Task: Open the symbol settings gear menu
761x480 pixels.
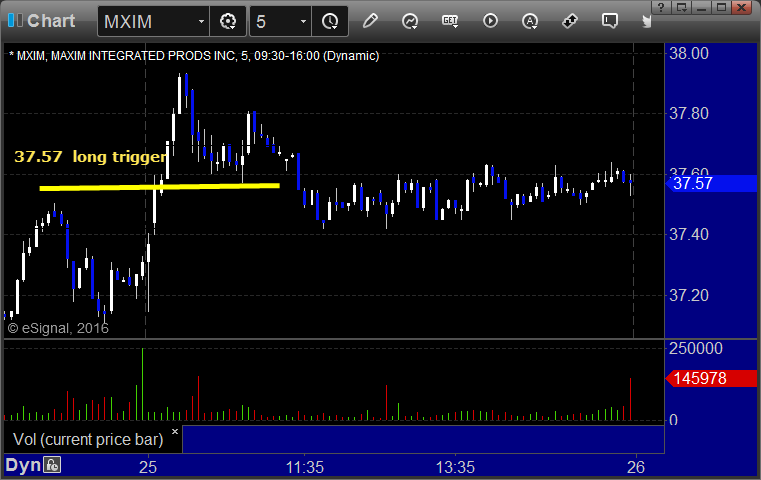Action: 228,21
